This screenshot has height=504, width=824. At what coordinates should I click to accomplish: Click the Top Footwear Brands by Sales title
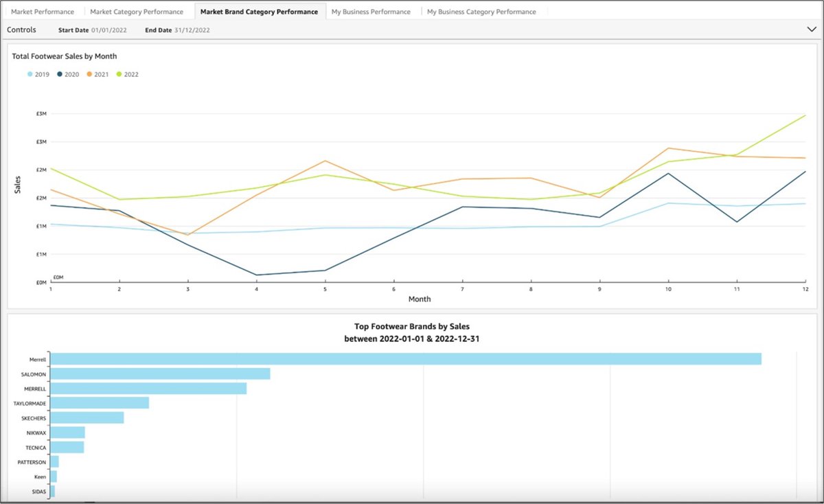[412, 327]
